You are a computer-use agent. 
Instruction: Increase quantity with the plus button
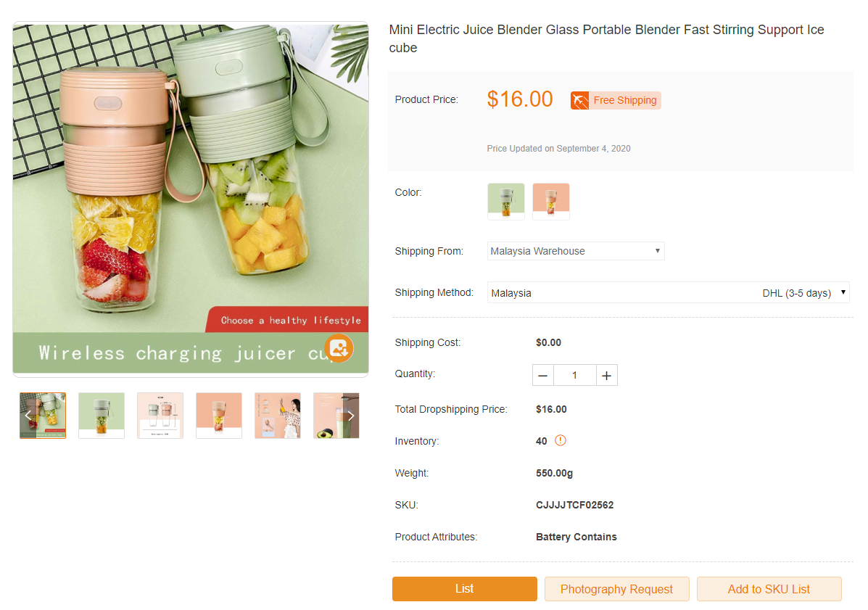point(606,375)
